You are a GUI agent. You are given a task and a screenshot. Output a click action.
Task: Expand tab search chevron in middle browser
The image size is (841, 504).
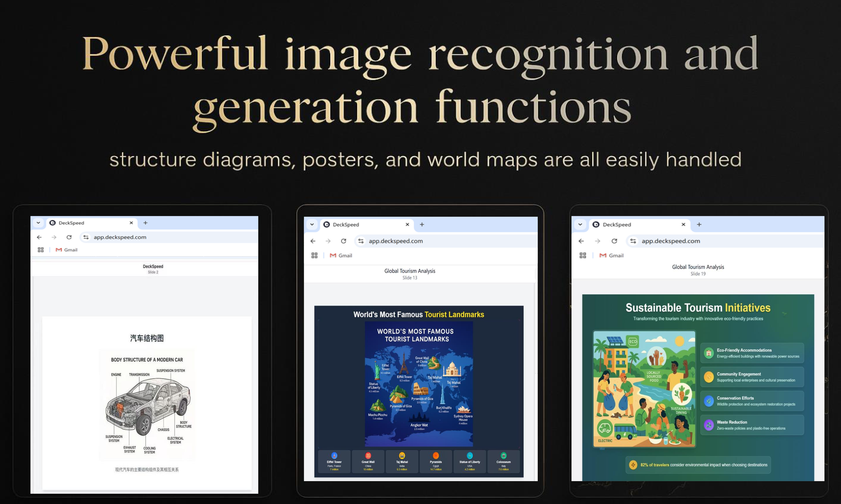[x=312, y=225]
